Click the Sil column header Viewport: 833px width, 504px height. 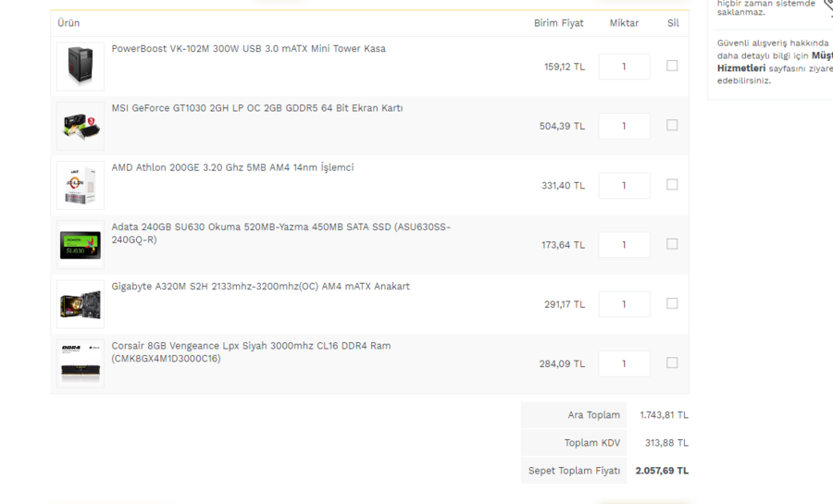coord(673,23)
